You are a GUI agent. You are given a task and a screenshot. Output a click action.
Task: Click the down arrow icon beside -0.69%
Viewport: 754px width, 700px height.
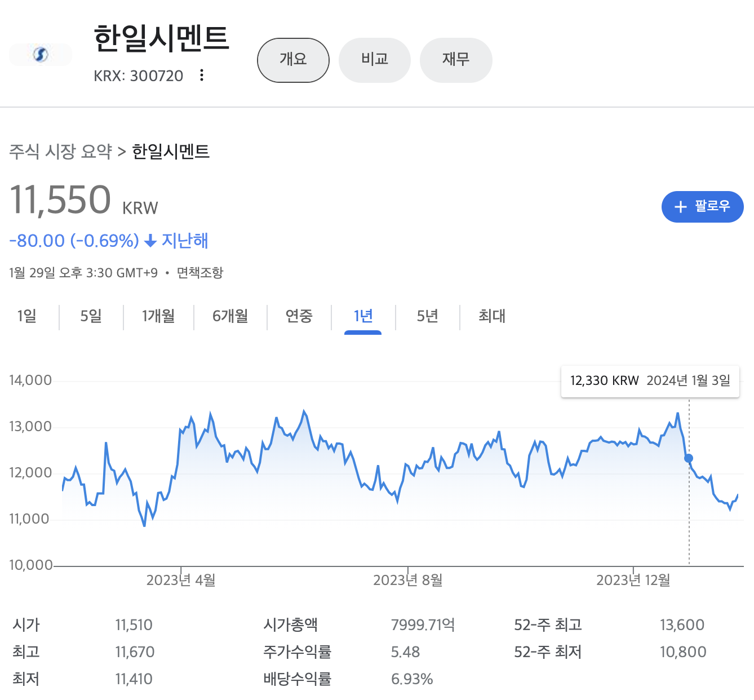[x=150, y=241]
